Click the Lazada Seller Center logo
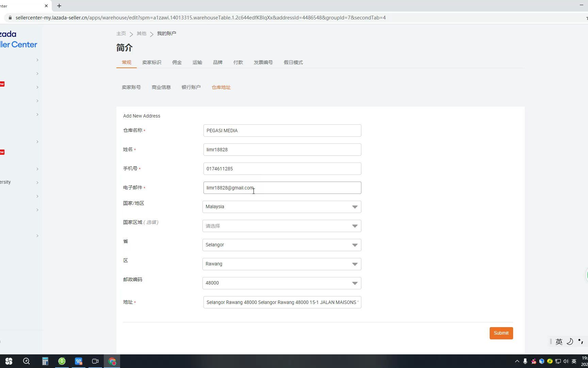This screenshot has height=368, width=588. click(18, 39)
